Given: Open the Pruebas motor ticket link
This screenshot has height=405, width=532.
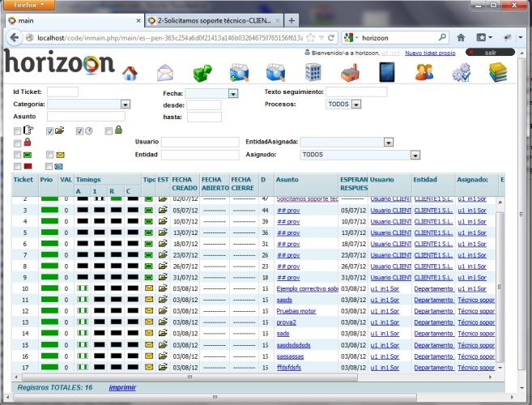Looking at the screenshot, I should click(x=296, y=311).
